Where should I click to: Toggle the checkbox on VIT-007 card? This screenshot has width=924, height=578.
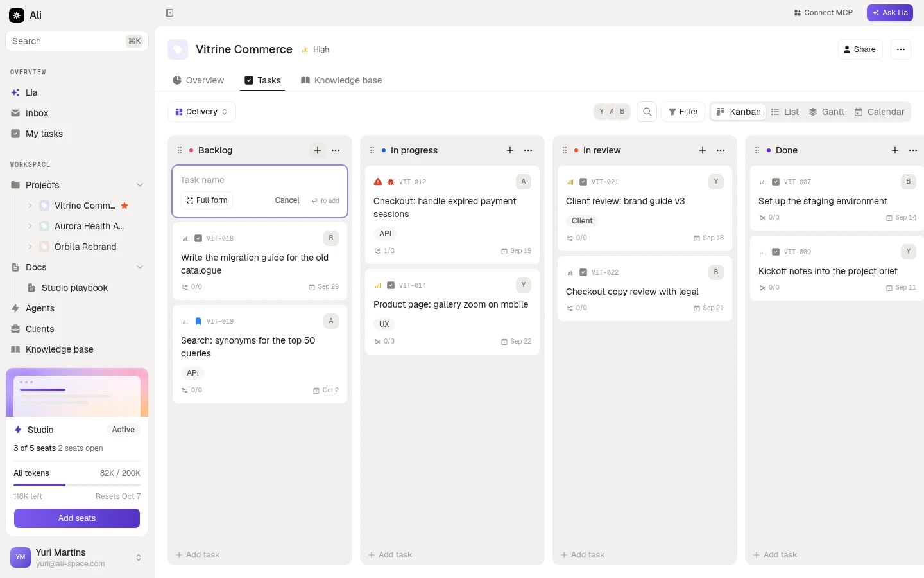tap(776, 182)
